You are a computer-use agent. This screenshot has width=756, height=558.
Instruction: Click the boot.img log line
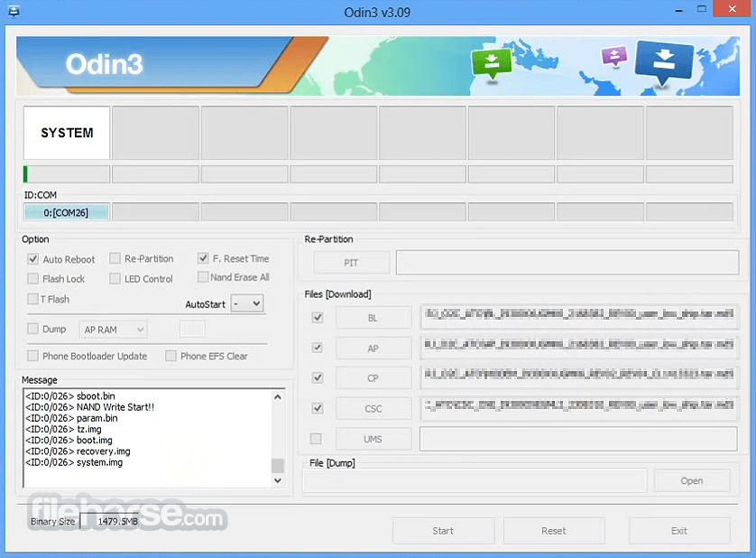coord(69,441)
